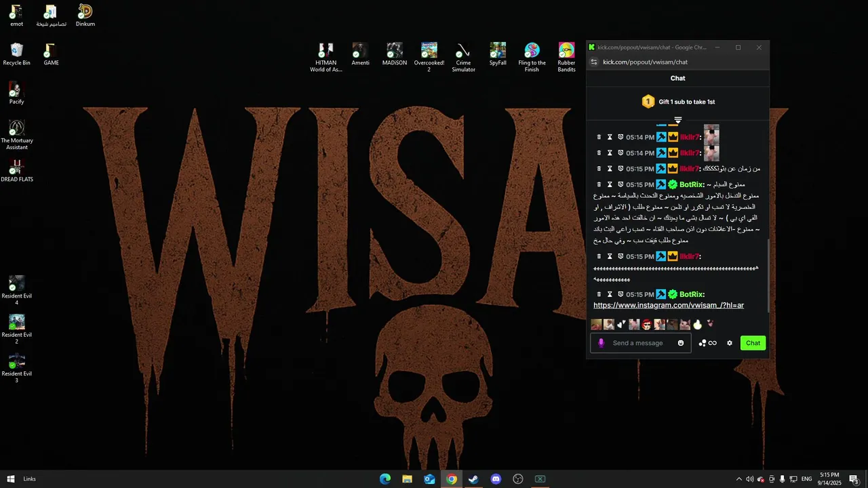Click the chat window vertical scrollbar
The width and height of the screenshot is (868, 488).
point(768,274)
